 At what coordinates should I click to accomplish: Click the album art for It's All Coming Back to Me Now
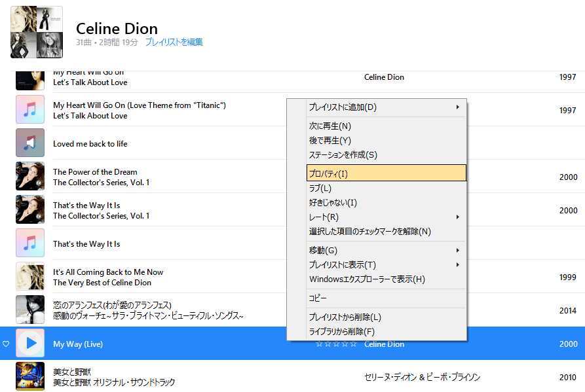click(x=30, y=276)
